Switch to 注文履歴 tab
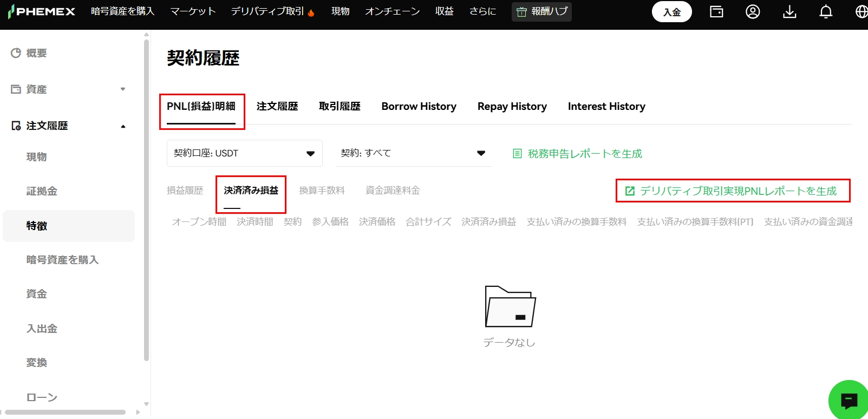Image resolution: width=868 pixels, height=419 pixels. click(277, 107)
